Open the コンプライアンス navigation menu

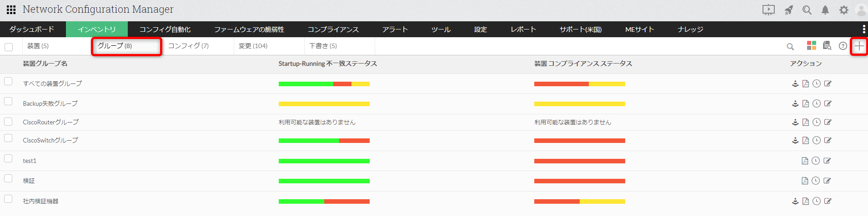coord(333,29)
